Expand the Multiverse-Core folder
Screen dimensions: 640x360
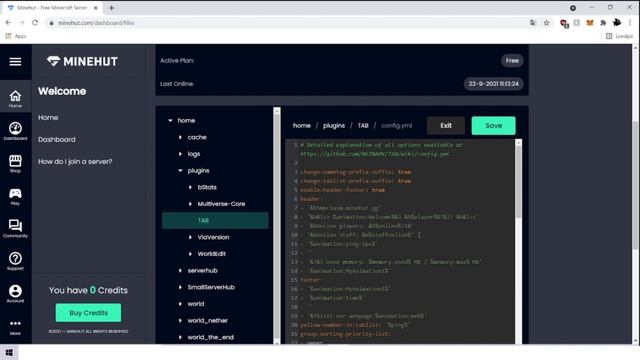(190, 204)
